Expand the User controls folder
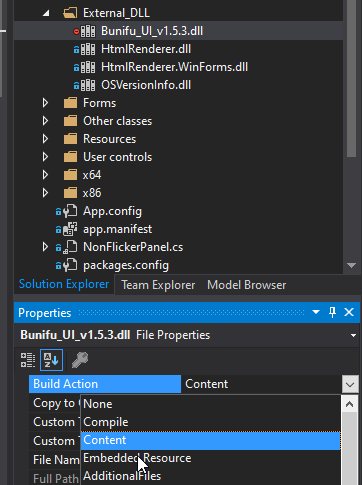The image size is (362, 485). point(46,157)
